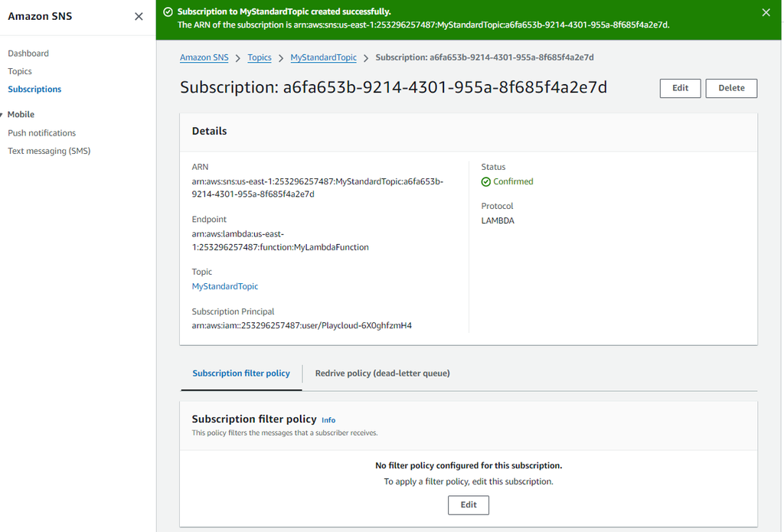The image size is (784, 532).
Task: Dismiss the green success notification banner
Action: pos(766,12)
